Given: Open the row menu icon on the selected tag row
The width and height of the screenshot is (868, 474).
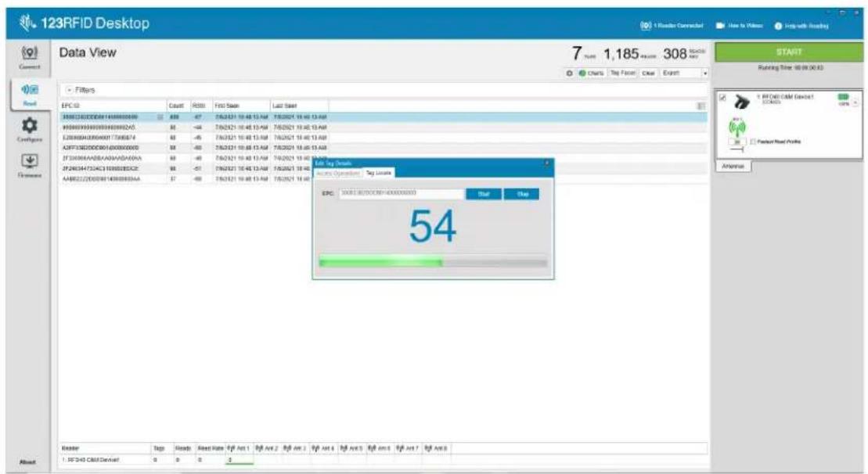Looking at the screenshot, I should click(x=160, y=117).
